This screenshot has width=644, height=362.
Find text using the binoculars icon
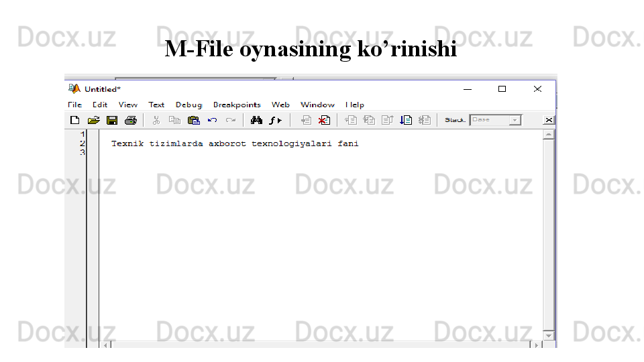tap(256, 120)
